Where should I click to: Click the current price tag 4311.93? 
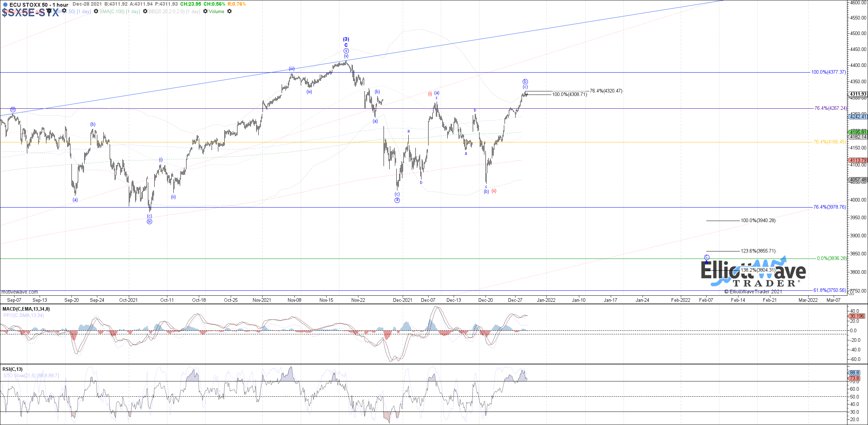click(x=858, y=94)
